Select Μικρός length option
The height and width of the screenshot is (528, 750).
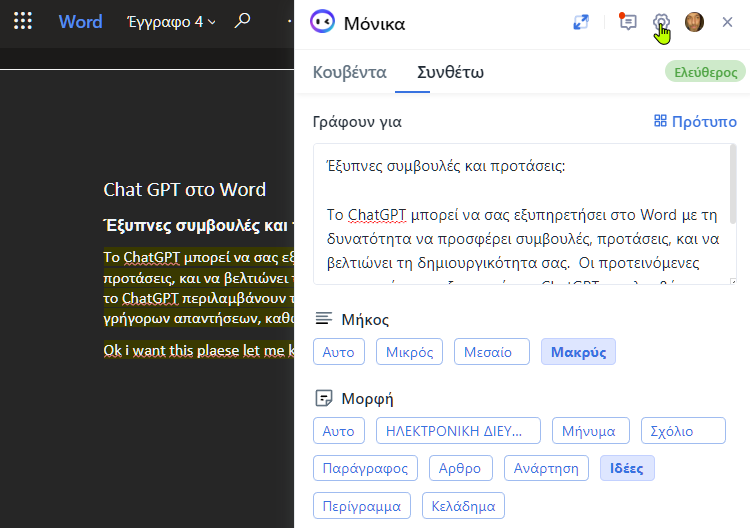(x=409, y=352)
